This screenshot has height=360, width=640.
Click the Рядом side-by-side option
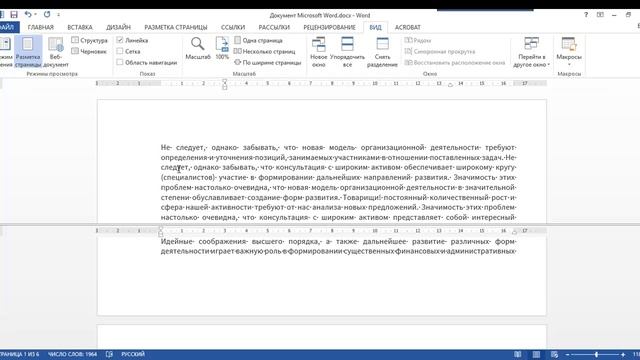click(418, 40)
